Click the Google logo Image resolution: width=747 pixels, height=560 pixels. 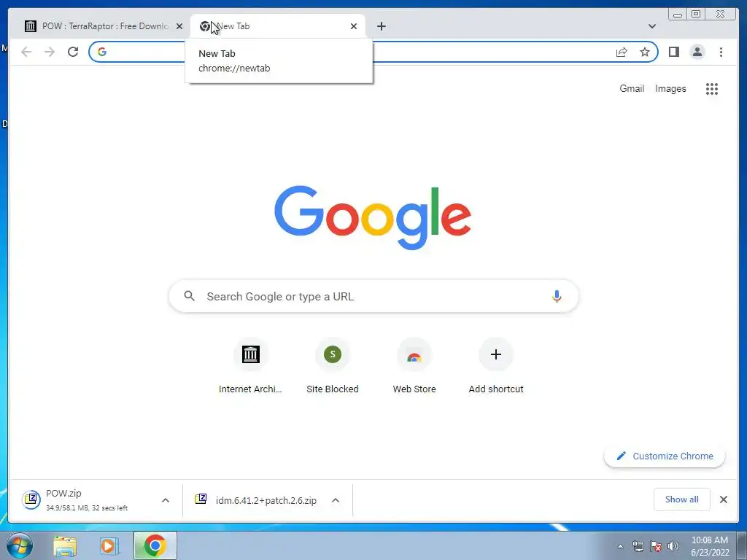click(x=373, y=217)
